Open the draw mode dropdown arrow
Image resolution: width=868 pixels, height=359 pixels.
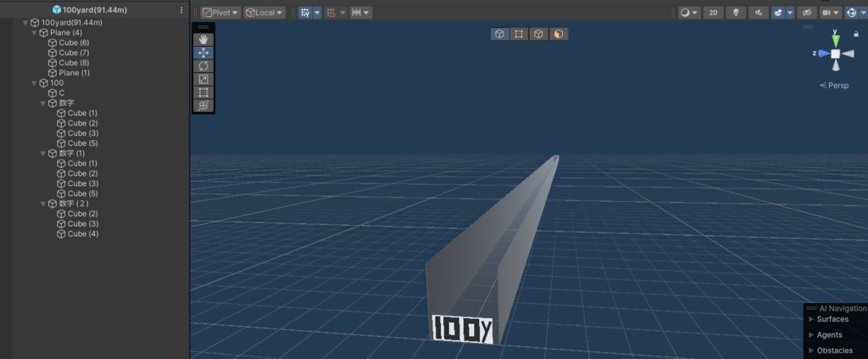click(x=695, y=13)
